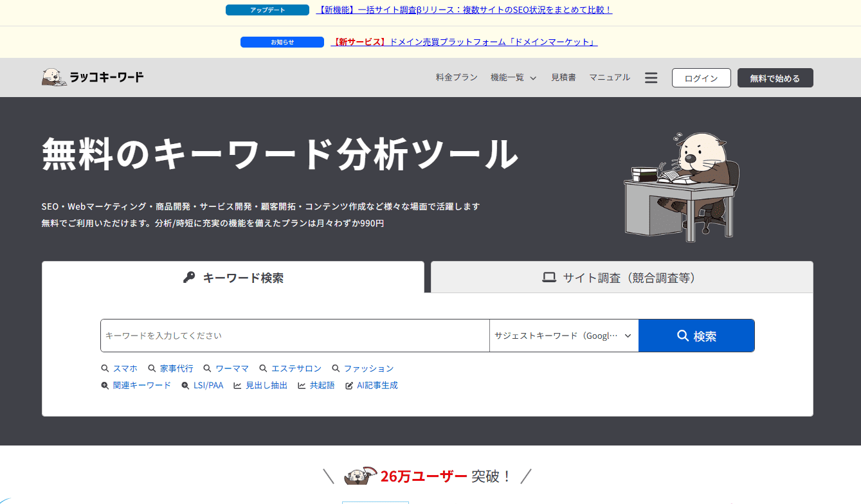Open the 料金プラン menu item
This screenshot has width=861, height=504.
457,77
